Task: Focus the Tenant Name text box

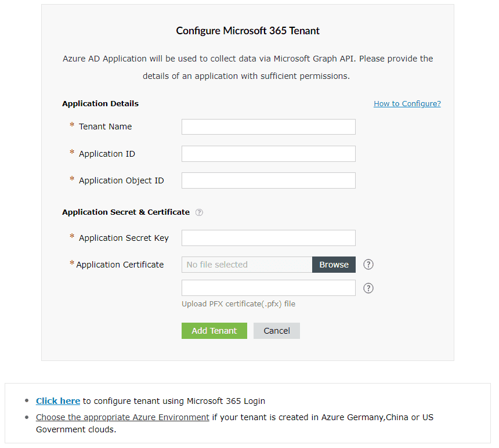Action: (x=268, y=127)
